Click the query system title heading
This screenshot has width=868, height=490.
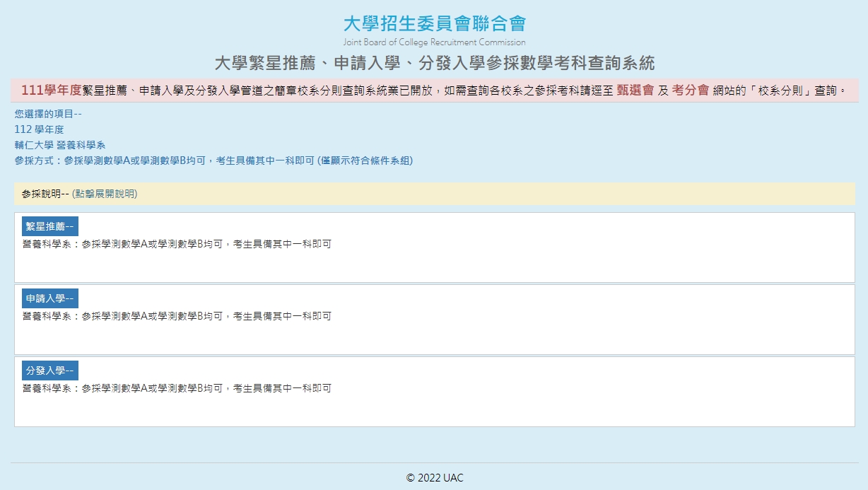coord(434,63)
